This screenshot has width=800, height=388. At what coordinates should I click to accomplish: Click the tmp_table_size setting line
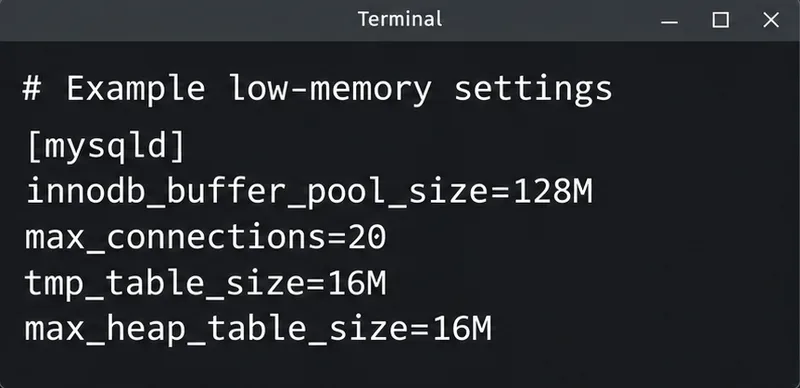click(x=206, y=283)
